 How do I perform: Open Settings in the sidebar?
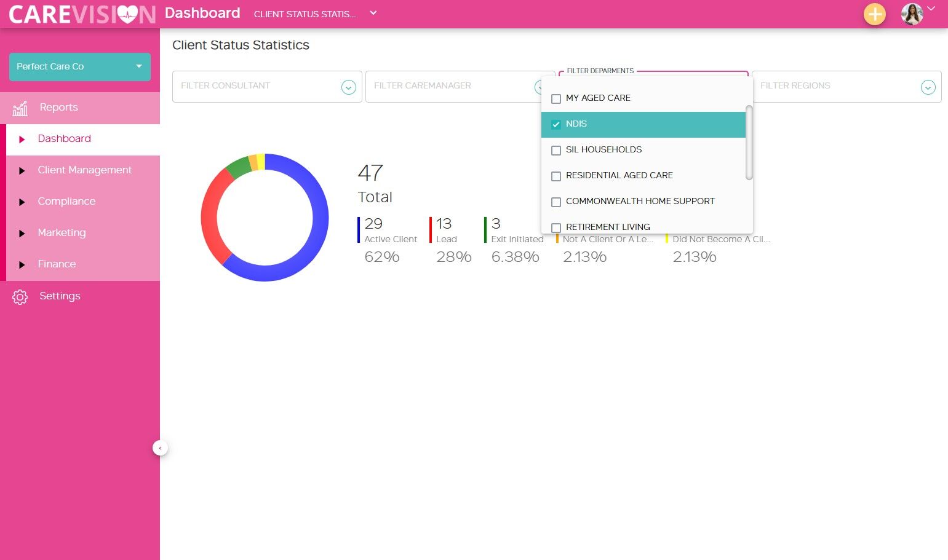point(80,296)
